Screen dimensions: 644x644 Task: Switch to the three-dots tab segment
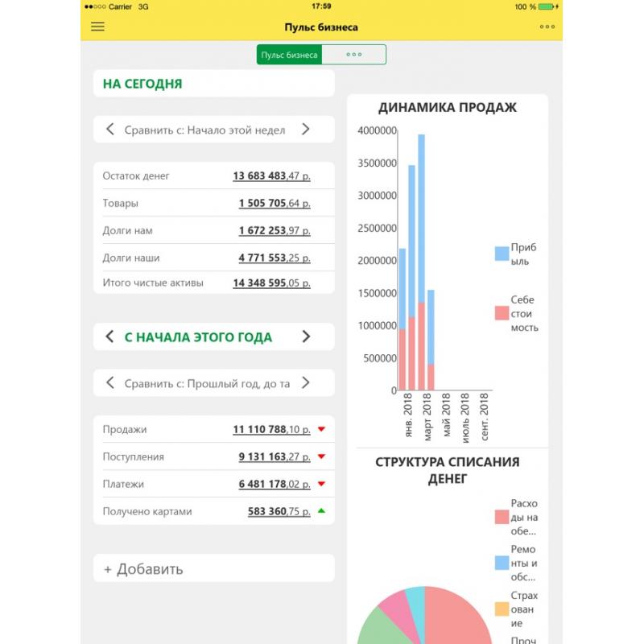point(353,55)
